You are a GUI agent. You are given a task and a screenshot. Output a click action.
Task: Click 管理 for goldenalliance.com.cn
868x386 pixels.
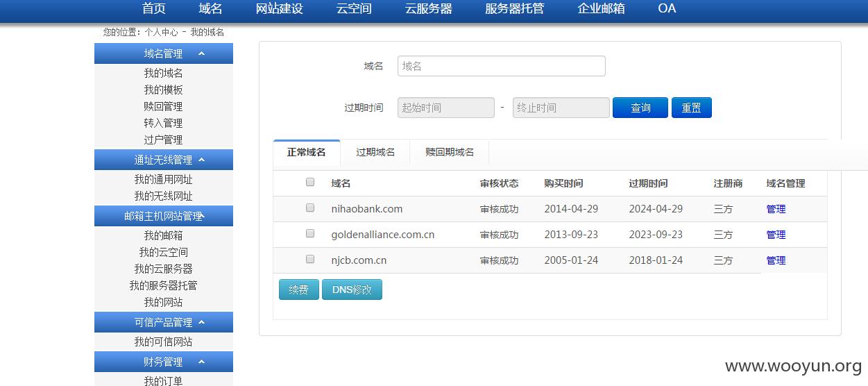(776, 235)
